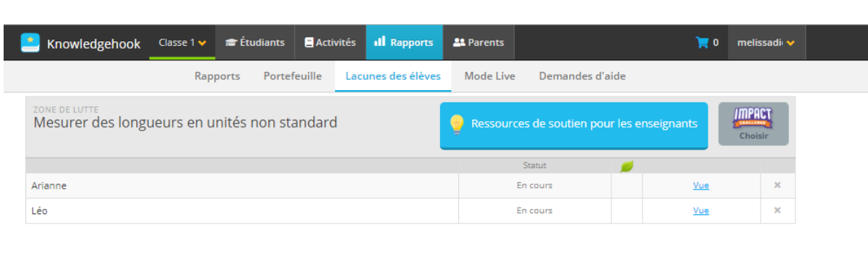
Task: Click the Choisir button
Action: 753,124
